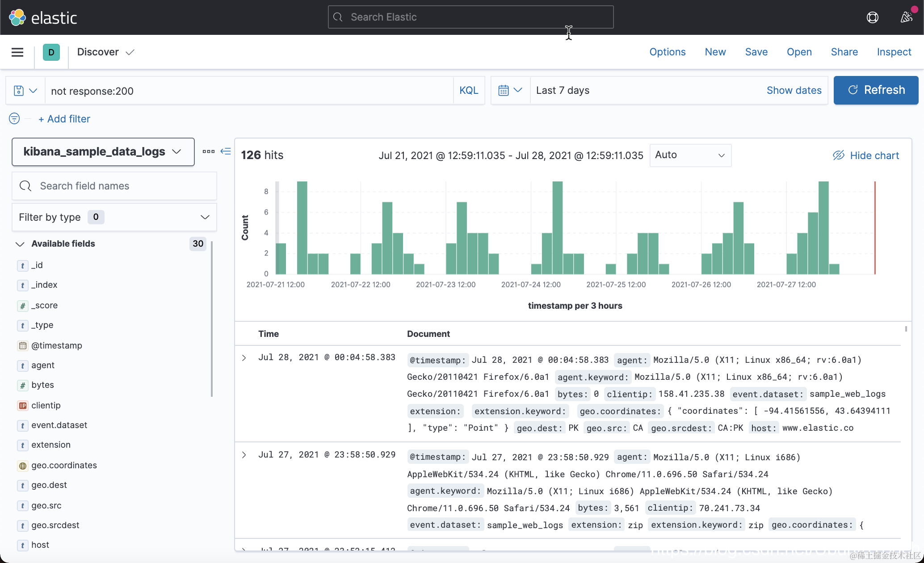924x563 pixels.
Task: Focus the Search field names input
Action: 114,186
